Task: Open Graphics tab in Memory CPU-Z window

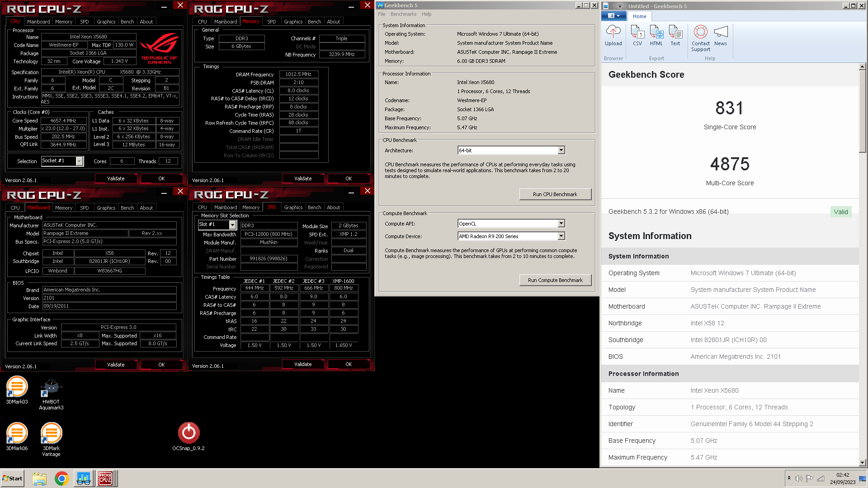Action: [x=293, y=22]
